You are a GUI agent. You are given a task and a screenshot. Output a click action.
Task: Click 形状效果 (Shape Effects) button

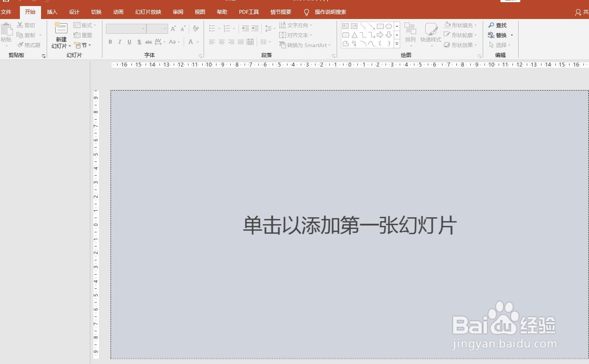tap(461, 45)
